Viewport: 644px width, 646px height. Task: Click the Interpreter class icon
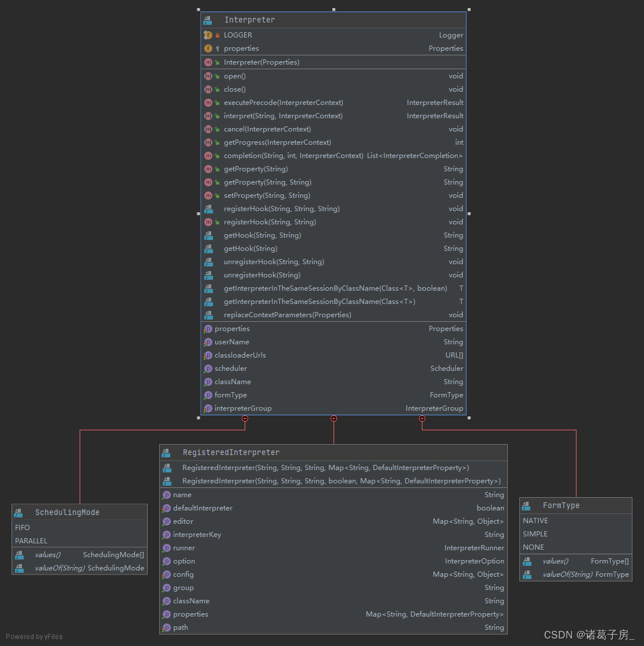pyautogui.click(x=207, y=20)
